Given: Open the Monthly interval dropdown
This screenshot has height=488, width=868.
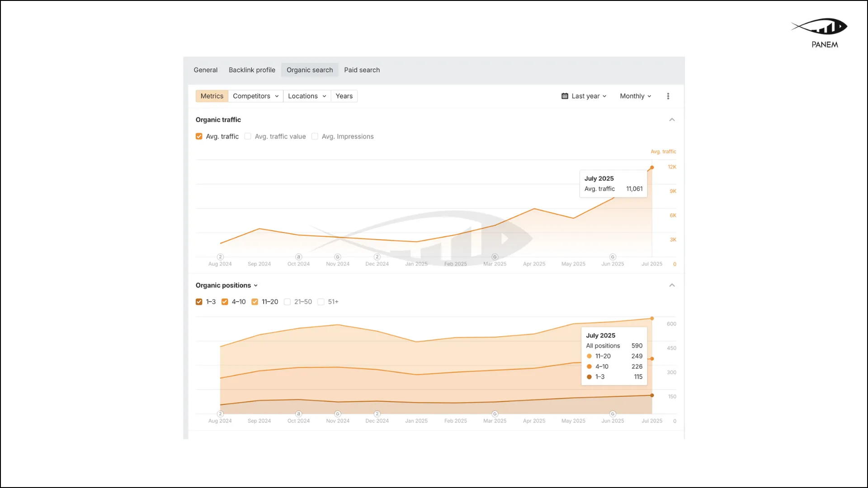Looking at the screenshot, I should 635,96.
